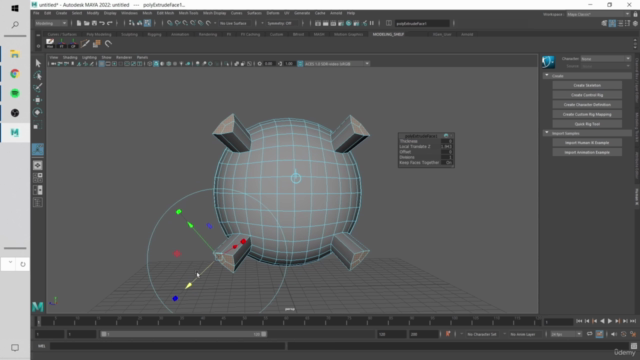Click the Play Forwards button

tap(610, 321)
